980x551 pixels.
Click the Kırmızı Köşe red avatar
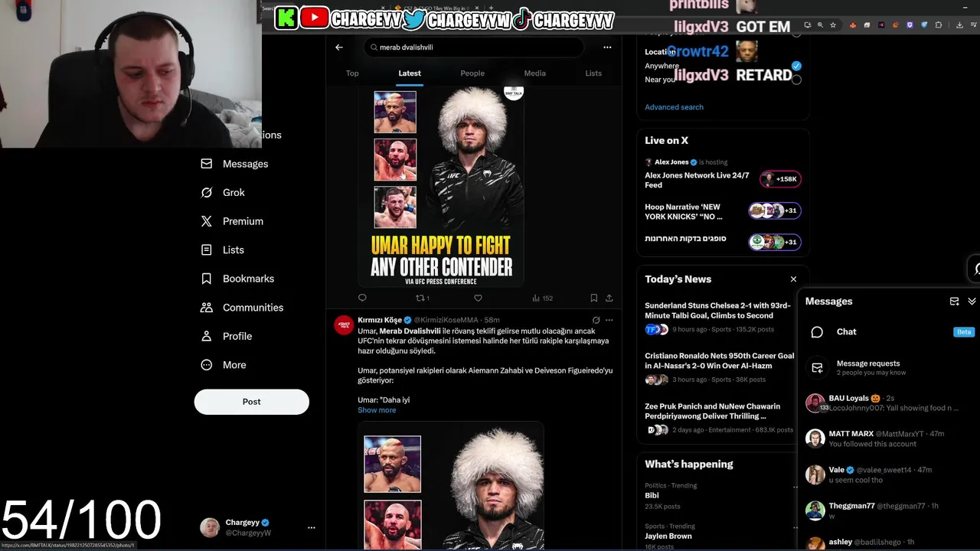[344, 325]
